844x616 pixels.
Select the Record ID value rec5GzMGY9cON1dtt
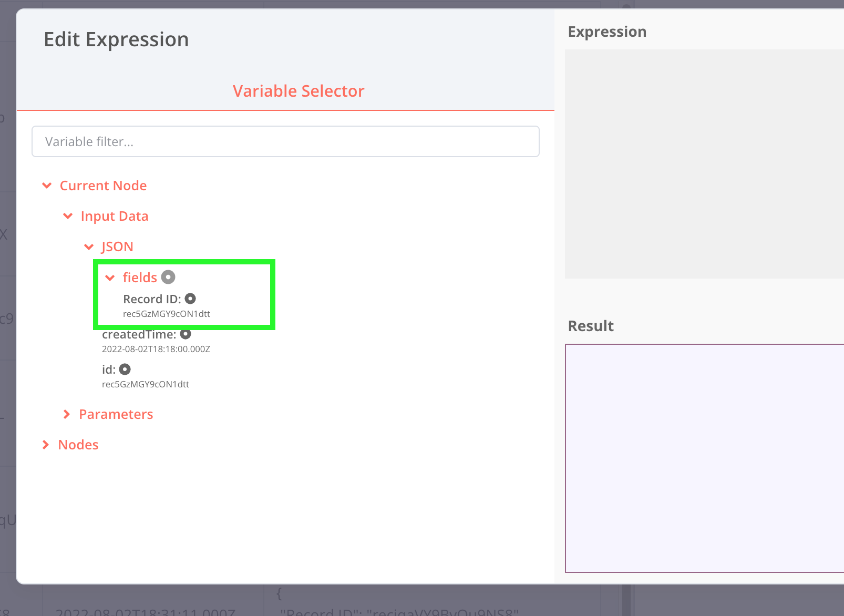tap(167, 314)
